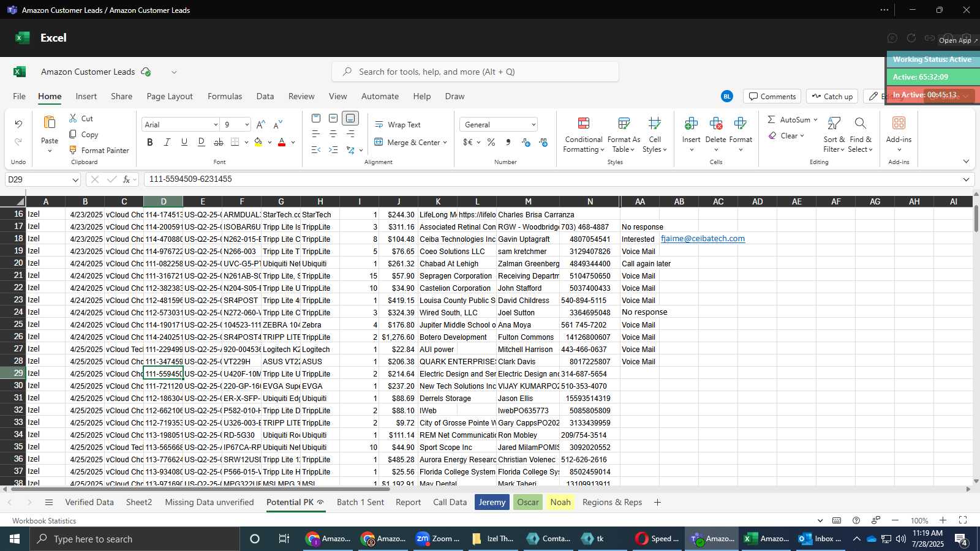Click the Paste clipboard icon
Viewport: 980px width, 551px height.
tap(50, 122)
